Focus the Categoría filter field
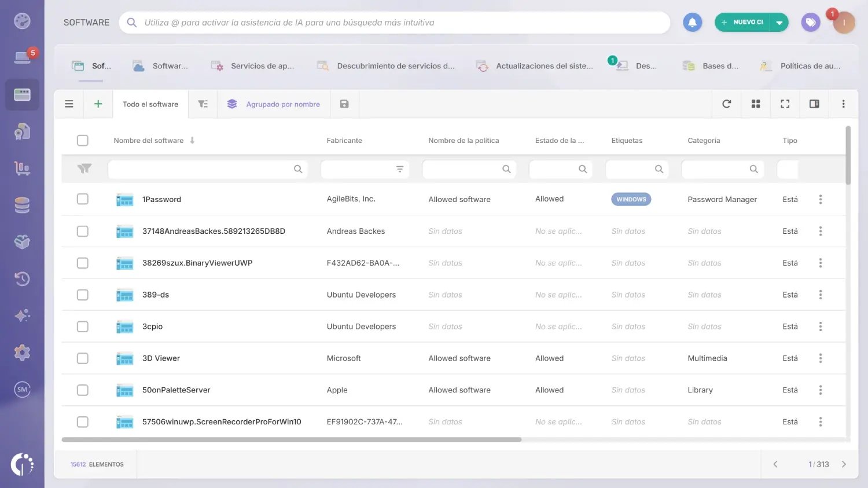 [723, 169]
